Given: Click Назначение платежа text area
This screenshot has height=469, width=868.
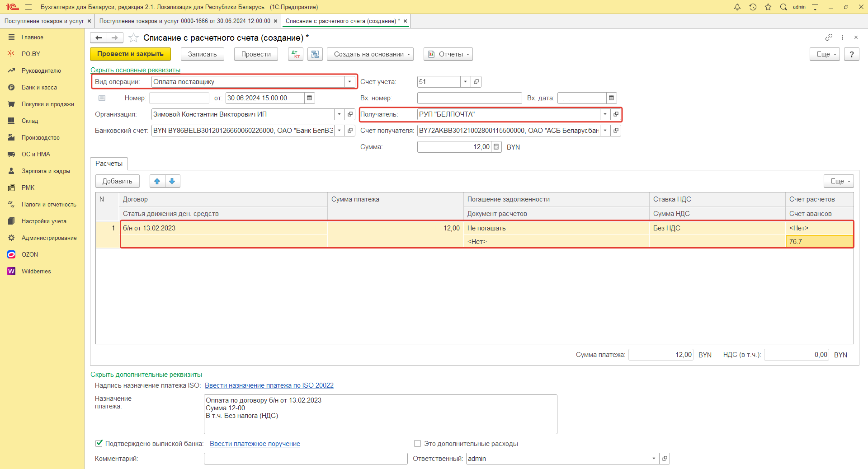Looking at the screenshot, I should [x=381, y=414].
